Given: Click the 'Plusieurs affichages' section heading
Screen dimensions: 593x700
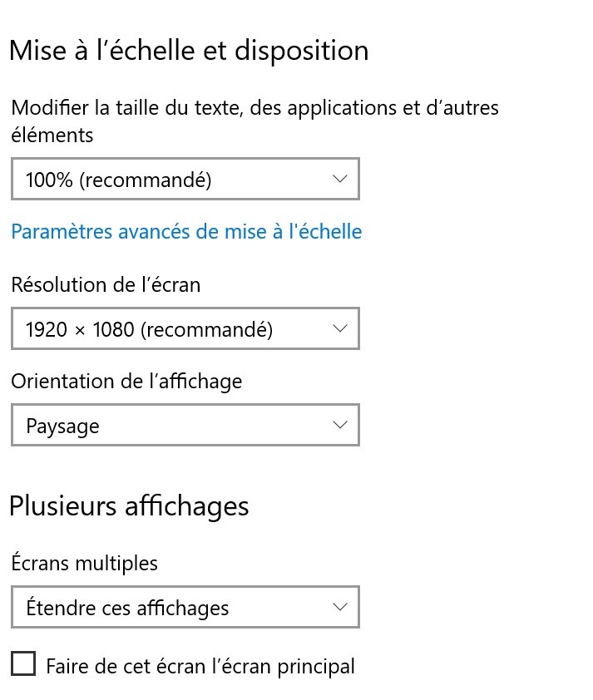Looking at the screenshot, I should tap(129, 505).
